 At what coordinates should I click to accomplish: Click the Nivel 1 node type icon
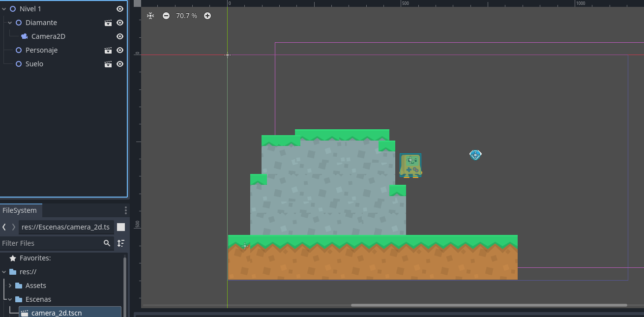13,9
